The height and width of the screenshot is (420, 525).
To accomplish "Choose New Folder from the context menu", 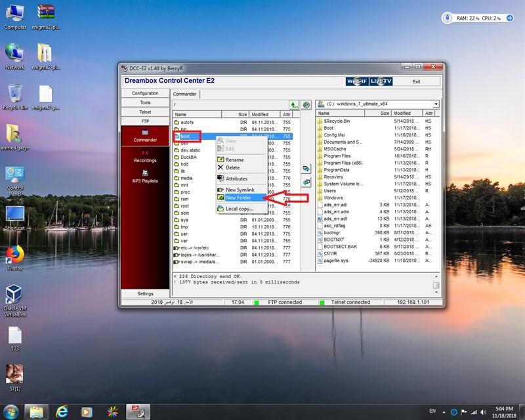I will coord(241,198).
